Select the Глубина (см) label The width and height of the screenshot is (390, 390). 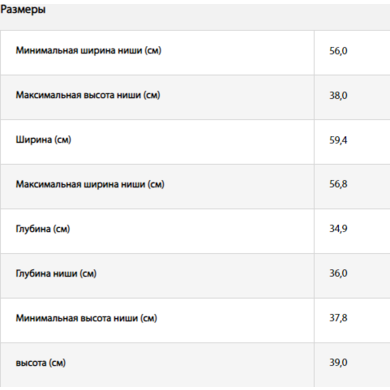tap(43, 229)
